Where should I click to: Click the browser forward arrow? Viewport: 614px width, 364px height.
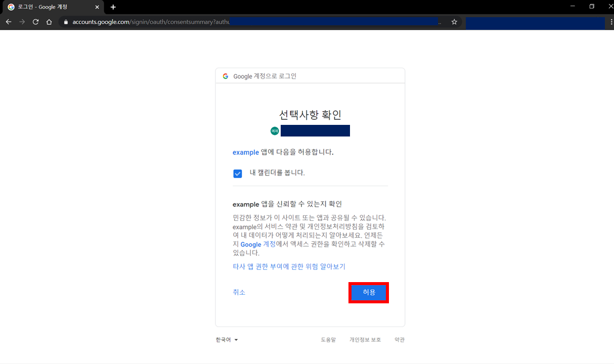pyautogui.click(x=22, y=22)
